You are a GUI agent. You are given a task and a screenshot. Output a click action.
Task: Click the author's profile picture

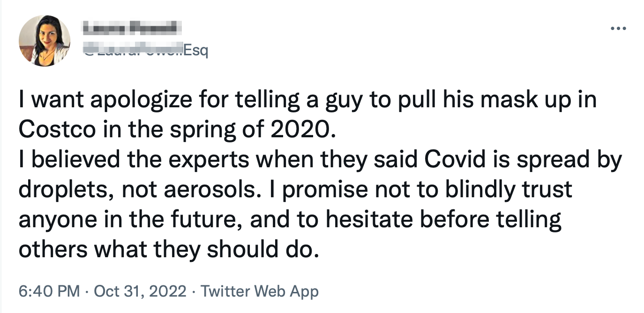pos(45,41)
